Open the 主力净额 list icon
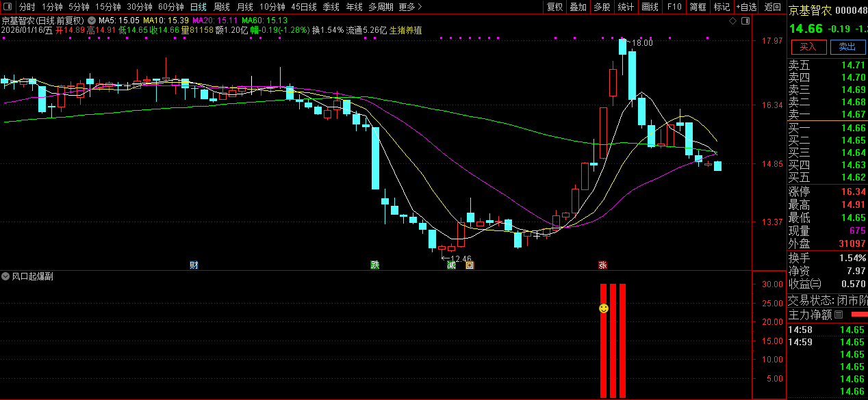Image resolution: width=868 pixels, height=400 pixels. 839,315
